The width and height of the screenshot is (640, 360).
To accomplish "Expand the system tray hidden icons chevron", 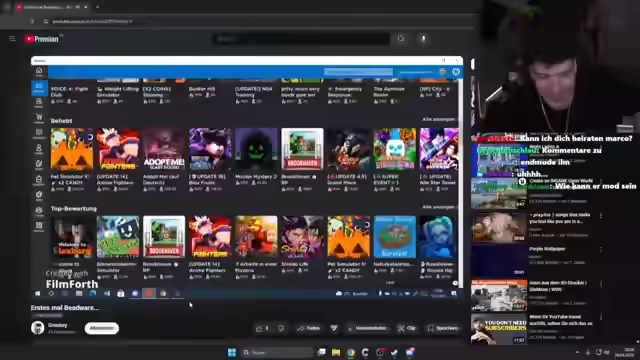I will click(577, 352).
